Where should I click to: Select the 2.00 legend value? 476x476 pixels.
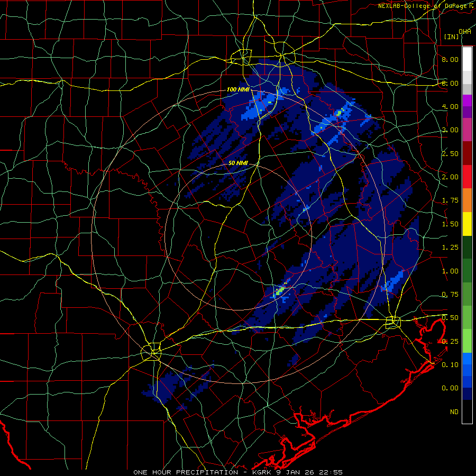[450, 177]
